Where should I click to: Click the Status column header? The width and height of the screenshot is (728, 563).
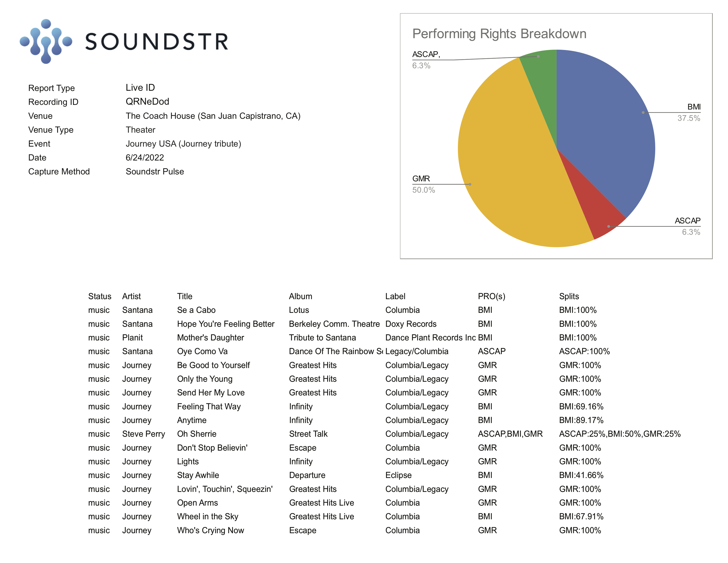(100, 296)
